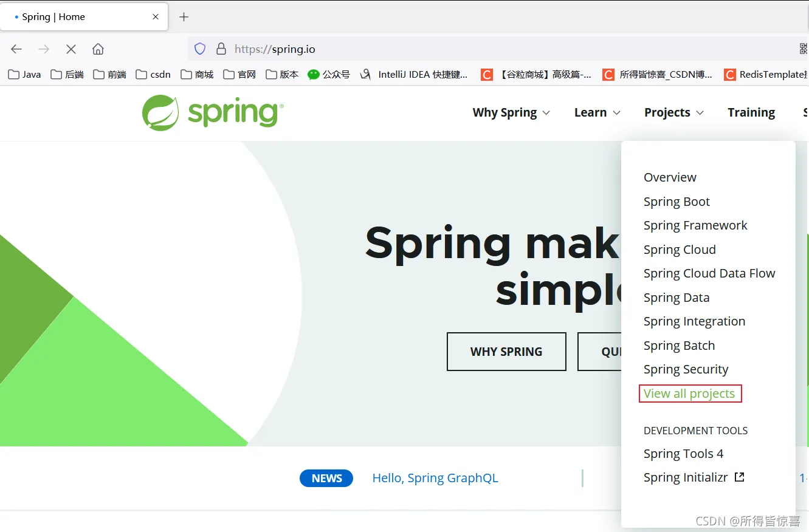Choose Spring Data in Projects menu
The width and height of the screenshot is (809, 532).
(x=676, y=298)
